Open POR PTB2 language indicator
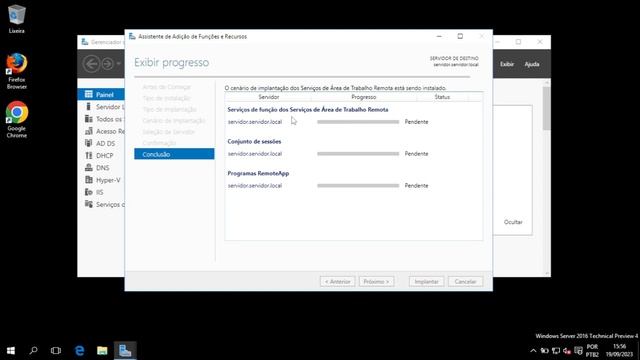The height and width of the screenshot is (360, 640). [592, 350]
